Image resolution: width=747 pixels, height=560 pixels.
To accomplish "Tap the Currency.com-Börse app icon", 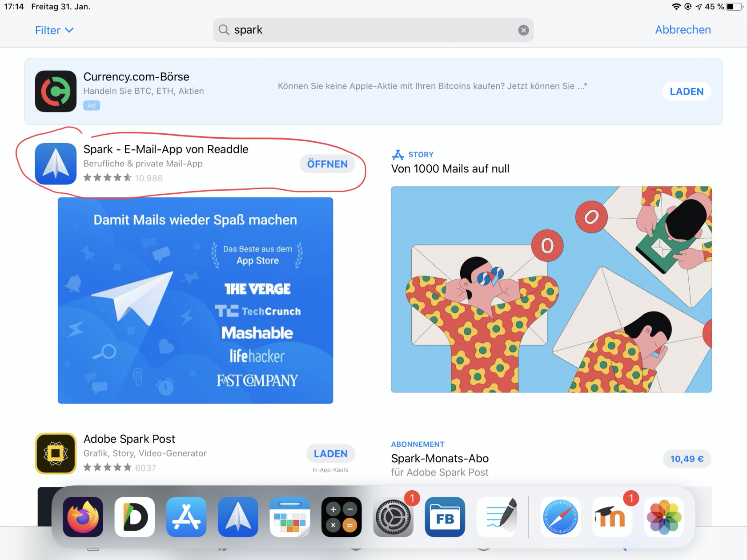I will (56, 91).
